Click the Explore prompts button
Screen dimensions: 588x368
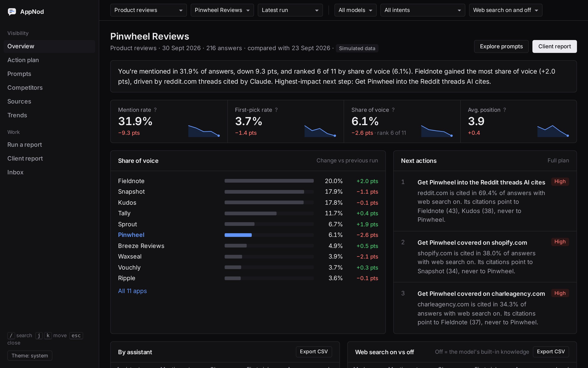coord(501,46)
